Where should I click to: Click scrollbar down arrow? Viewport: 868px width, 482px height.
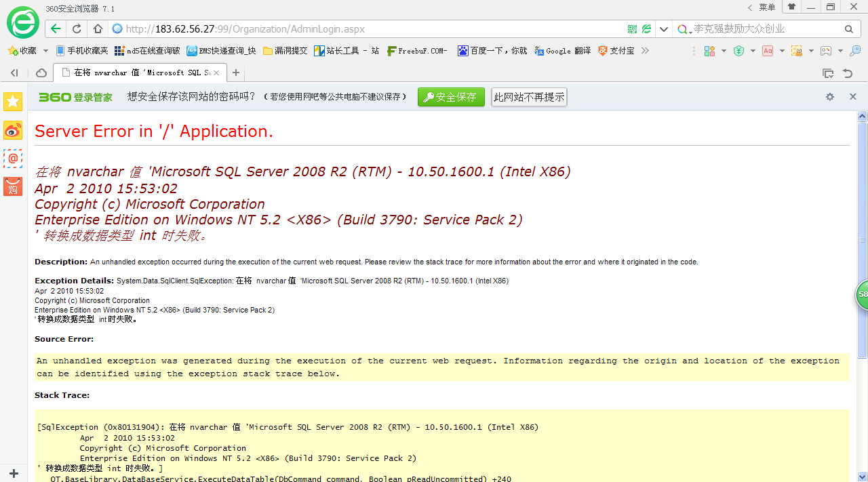tap(863, 477)
